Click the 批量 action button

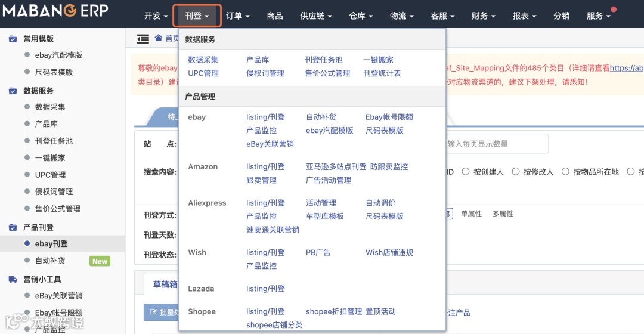pos(162,312)
